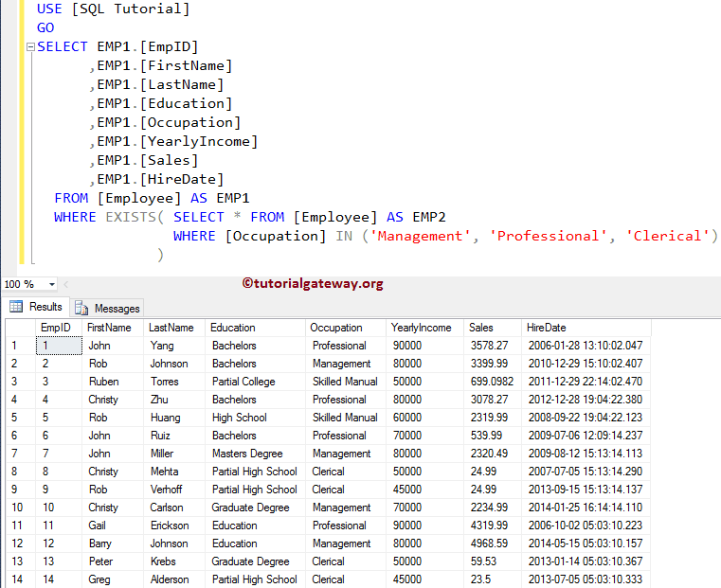The image size is (721, 588).
Task: Click 'Clerical' string in the query
Action: (x=668, y=236)
